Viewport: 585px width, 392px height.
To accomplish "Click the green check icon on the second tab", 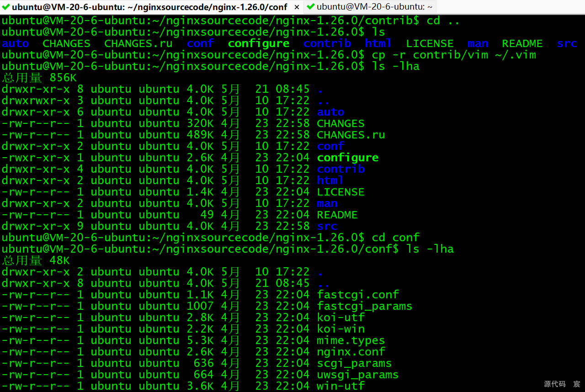I will [x=311, y=7].
